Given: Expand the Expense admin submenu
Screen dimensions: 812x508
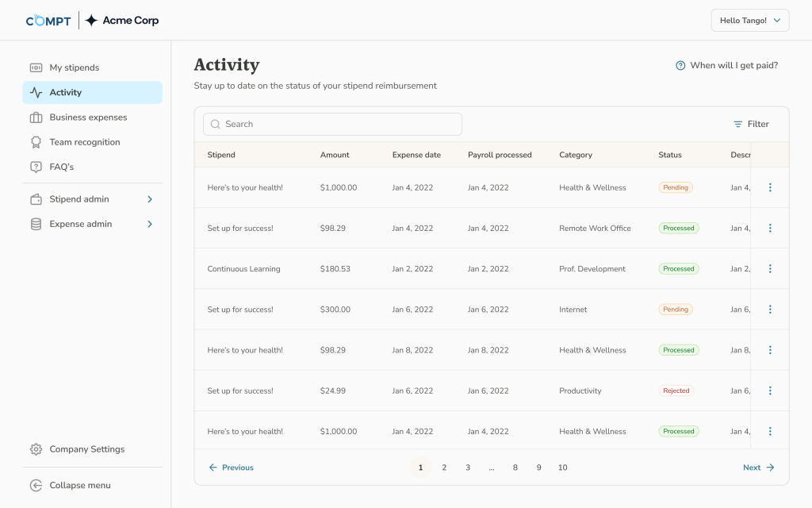Looking at the screenshot, I should pos(150,224).
